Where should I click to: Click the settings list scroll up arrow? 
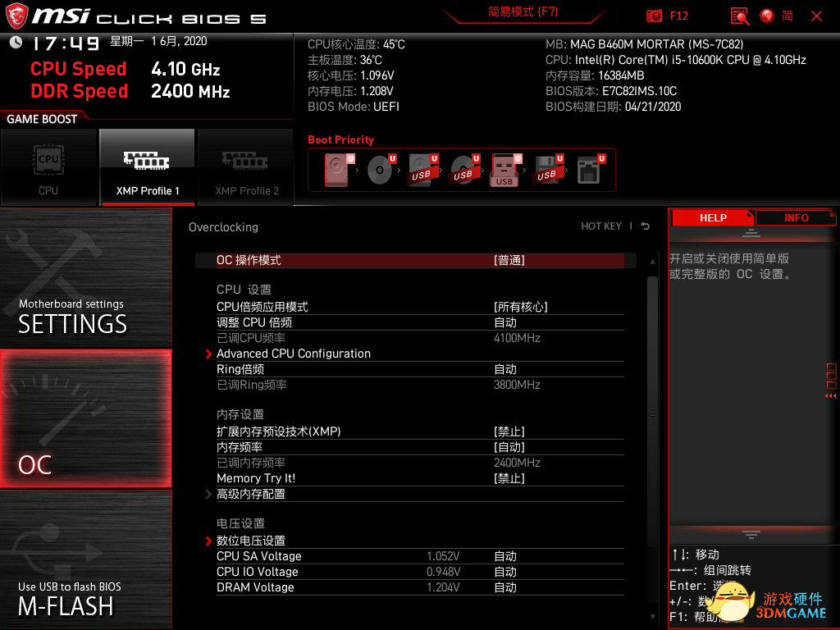(x=652, y=262)
